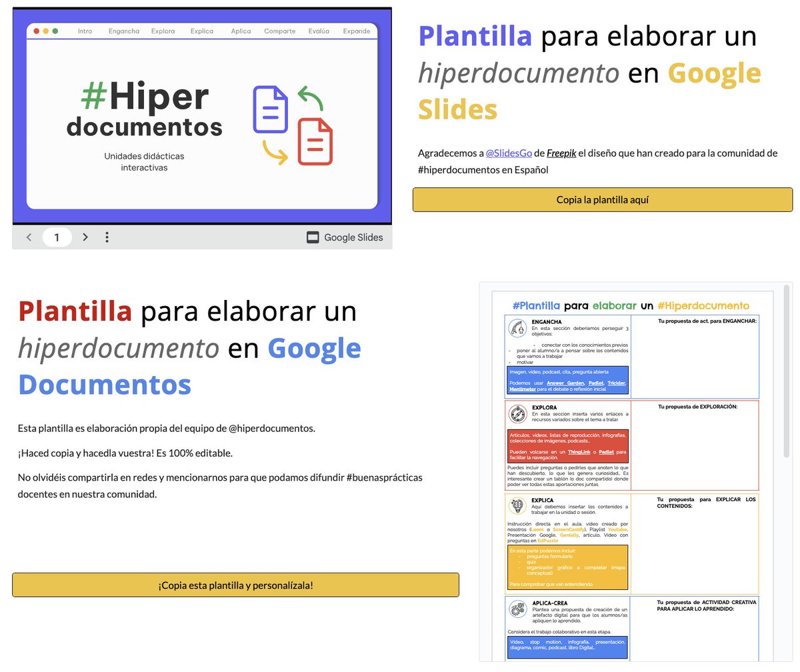Image resolution: width=800 pixels, height=672 pixels.
Task: Click the APLICA-CREA heading in document
Action: click(550, 602)
